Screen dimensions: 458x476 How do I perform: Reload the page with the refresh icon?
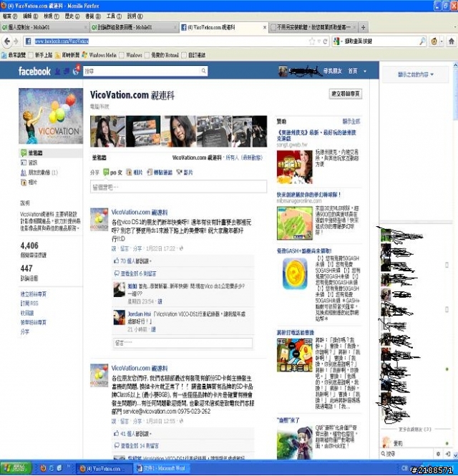pos(326,42)
